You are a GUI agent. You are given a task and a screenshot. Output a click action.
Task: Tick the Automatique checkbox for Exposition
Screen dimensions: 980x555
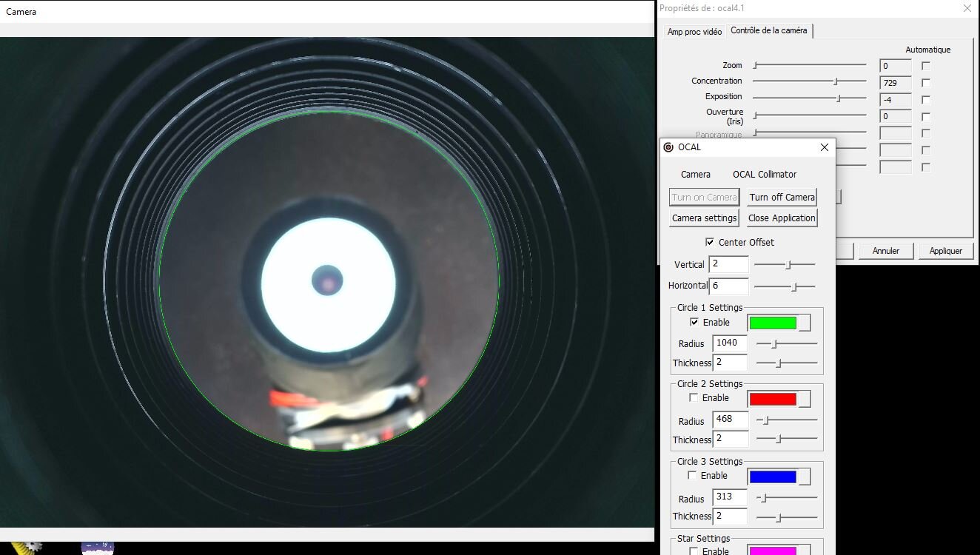tap(926, 100)
